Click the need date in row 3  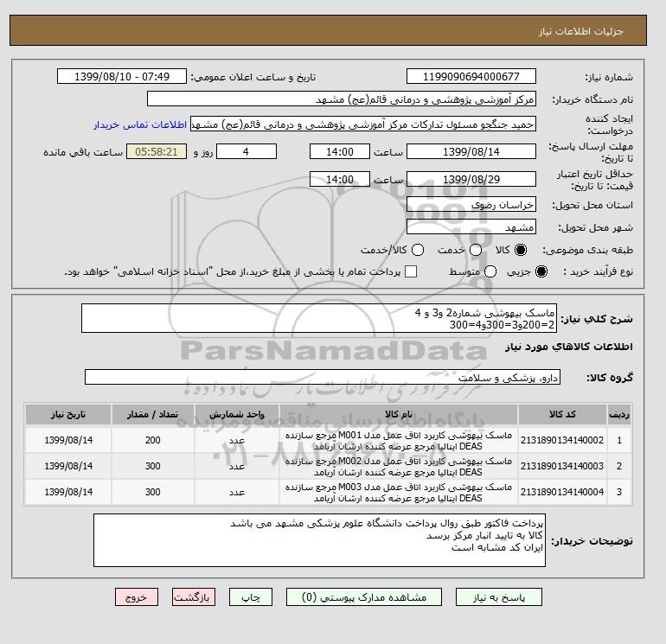(x=68, y=492)
